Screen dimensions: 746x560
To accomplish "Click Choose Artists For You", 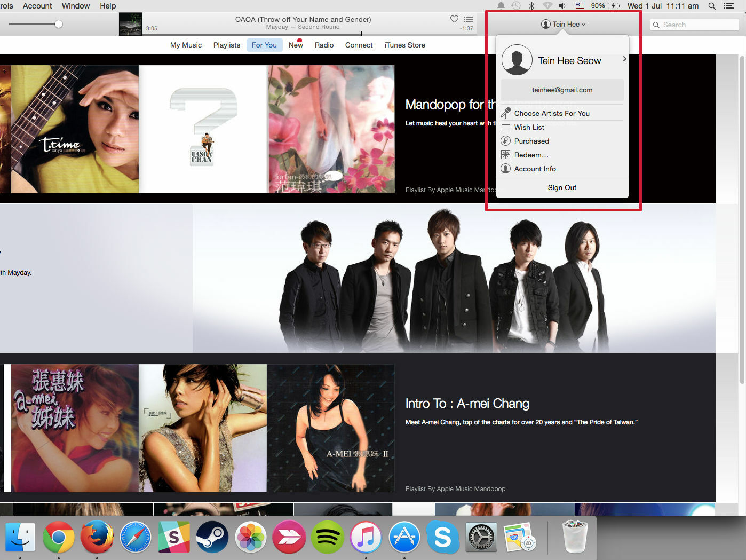I will pos(552,113).
